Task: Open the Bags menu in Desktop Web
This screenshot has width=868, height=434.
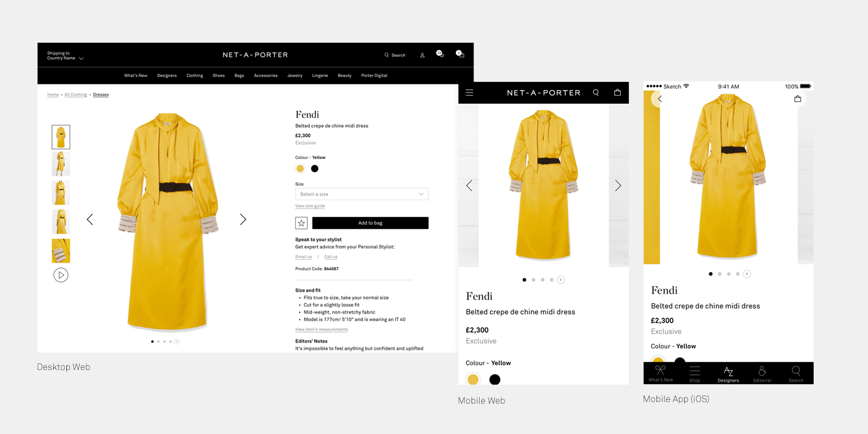Action: [239, 75]
